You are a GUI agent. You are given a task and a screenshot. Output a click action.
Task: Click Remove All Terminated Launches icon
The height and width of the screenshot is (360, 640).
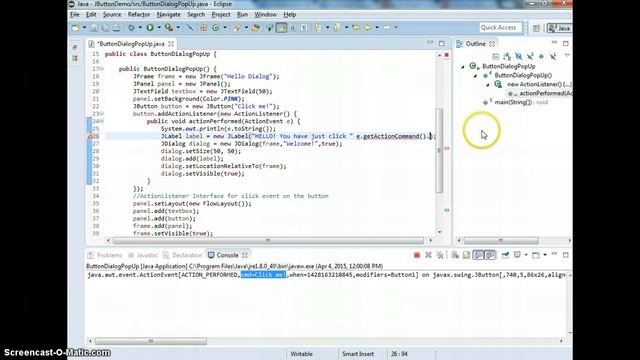point(440,255)
